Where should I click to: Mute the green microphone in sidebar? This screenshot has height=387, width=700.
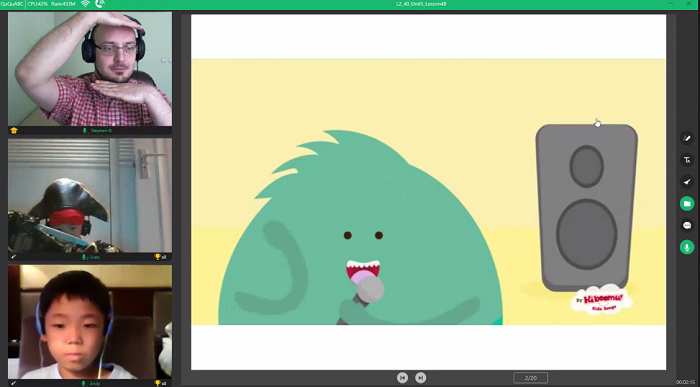point(687,247)
